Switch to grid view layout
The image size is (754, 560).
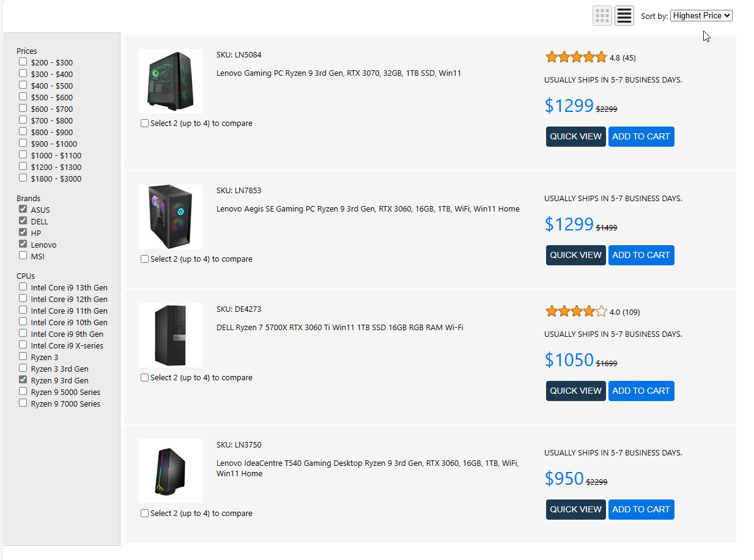point(602,16)
